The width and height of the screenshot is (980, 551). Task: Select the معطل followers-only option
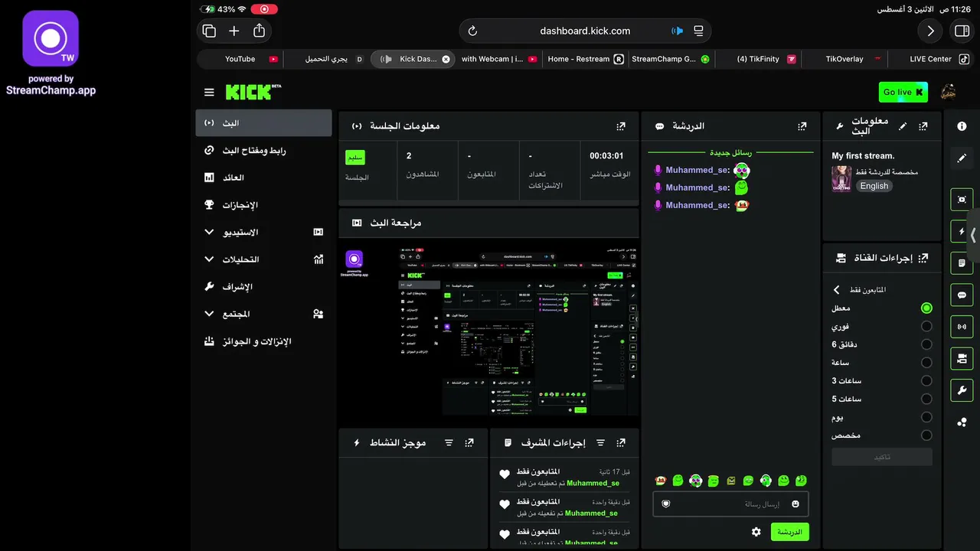click(x=926, y=308)
